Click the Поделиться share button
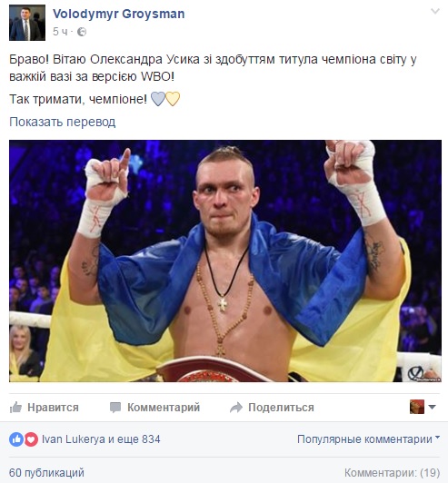The height and width of the screenshot is (483, 448). (x=272, y=408)
